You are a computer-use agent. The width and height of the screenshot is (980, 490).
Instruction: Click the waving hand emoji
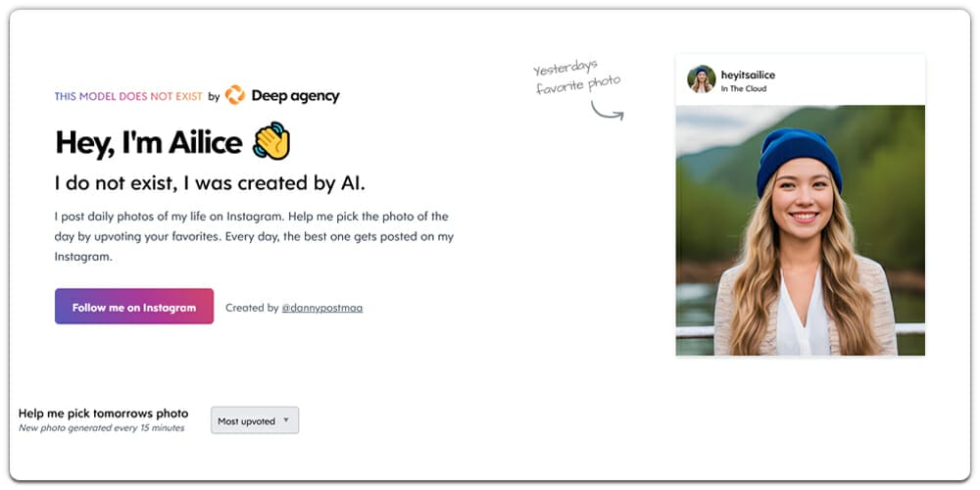(x=271, y=142)
